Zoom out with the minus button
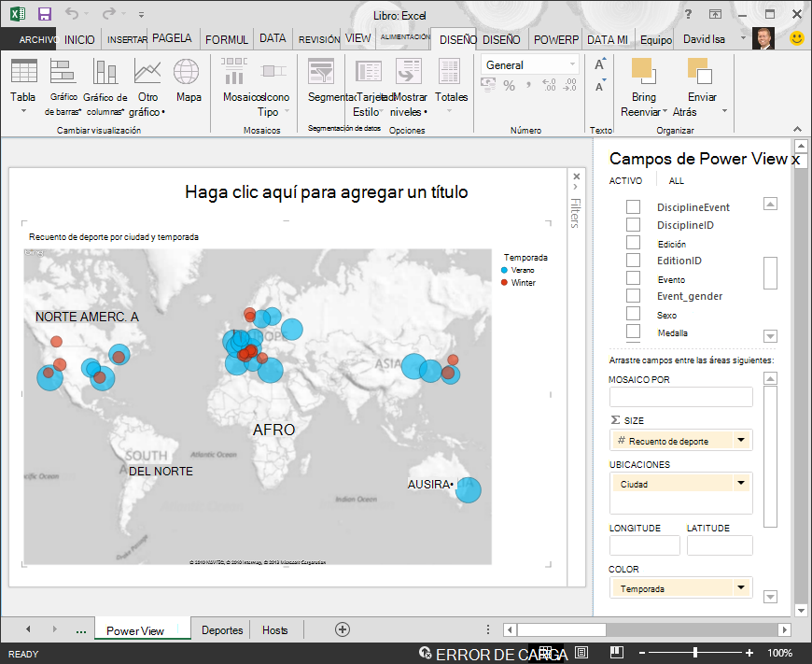This screenshot has height=664, width=812. point(642,653)
